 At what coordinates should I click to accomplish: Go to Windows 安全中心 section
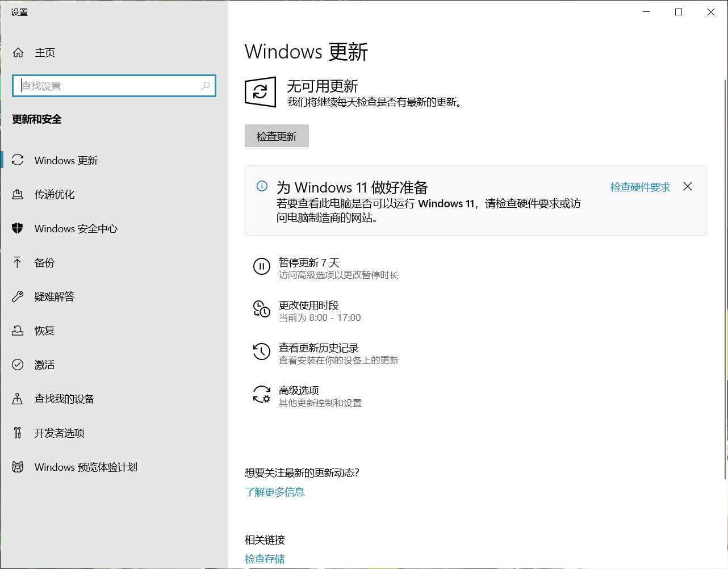tap(114, 228)
